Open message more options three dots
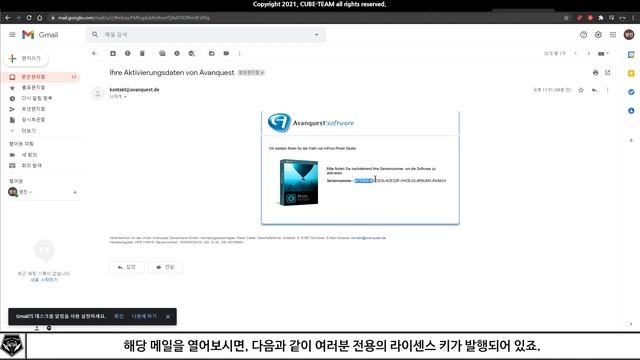The width and height of the screenshot is (640, 360). [x=607, y=90]
